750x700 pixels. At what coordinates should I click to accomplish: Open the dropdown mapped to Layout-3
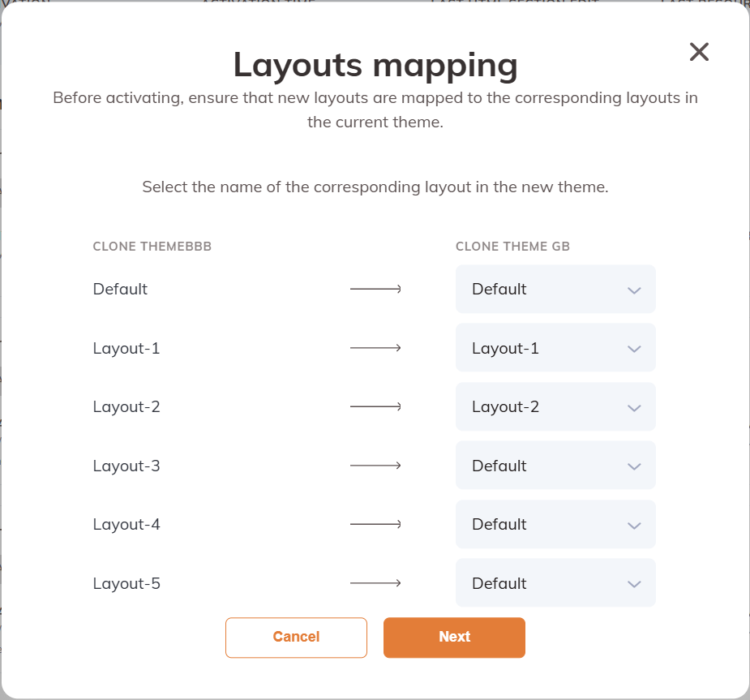555,466
